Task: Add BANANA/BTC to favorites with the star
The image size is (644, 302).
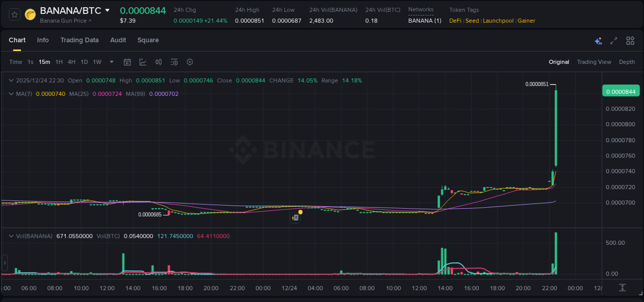Action: coord(15,14)
